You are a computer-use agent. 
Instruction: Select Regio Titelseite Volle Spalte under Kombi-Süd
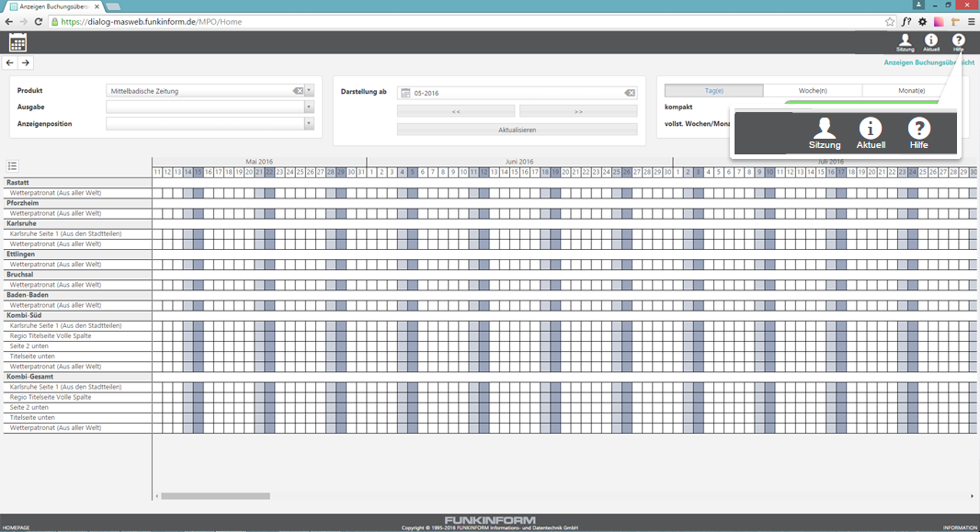77,336
